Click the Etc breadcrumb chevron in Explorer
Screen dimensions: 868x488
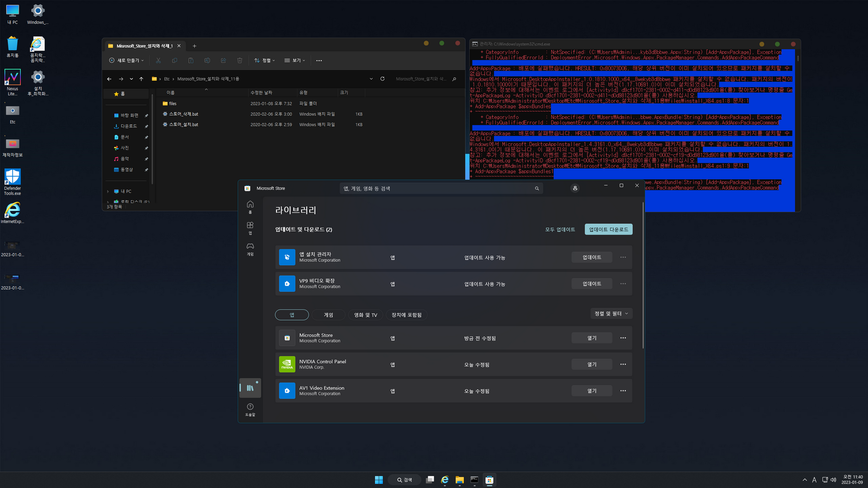(x=173, y=79)
